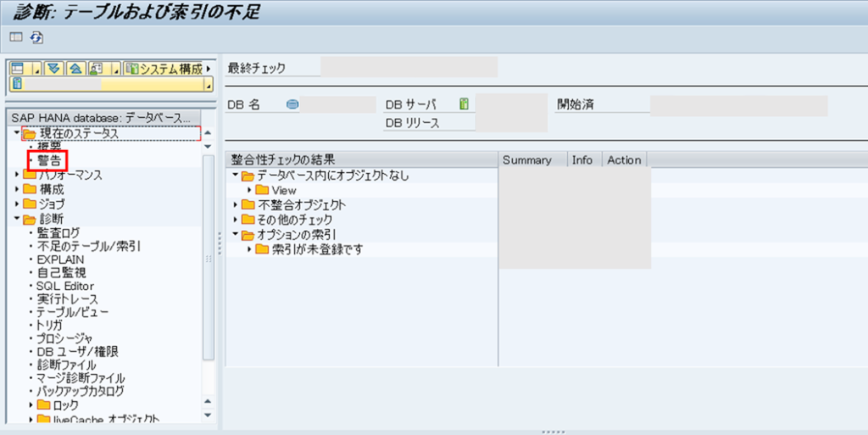Click the Info column header

585,160
